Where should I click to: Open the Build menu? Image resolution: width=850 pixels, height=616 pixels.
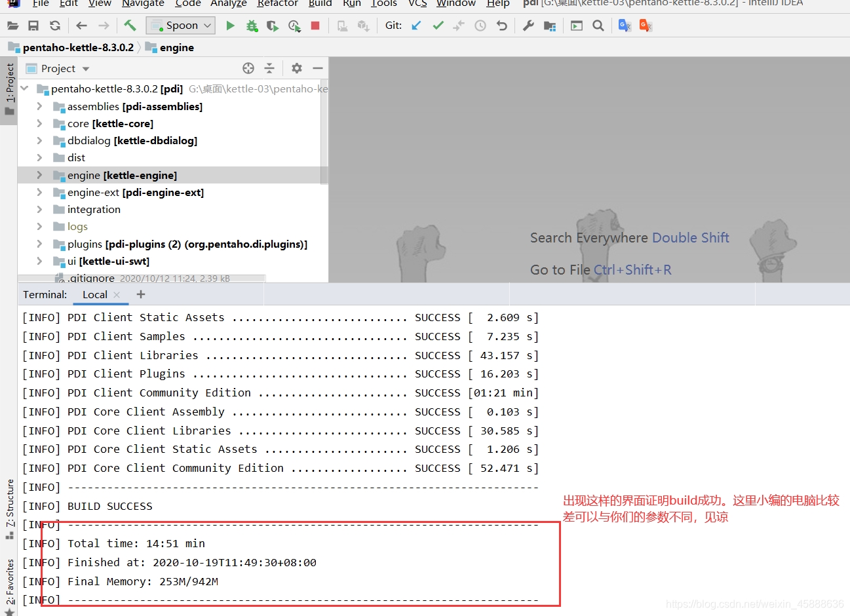pos(320,3)
